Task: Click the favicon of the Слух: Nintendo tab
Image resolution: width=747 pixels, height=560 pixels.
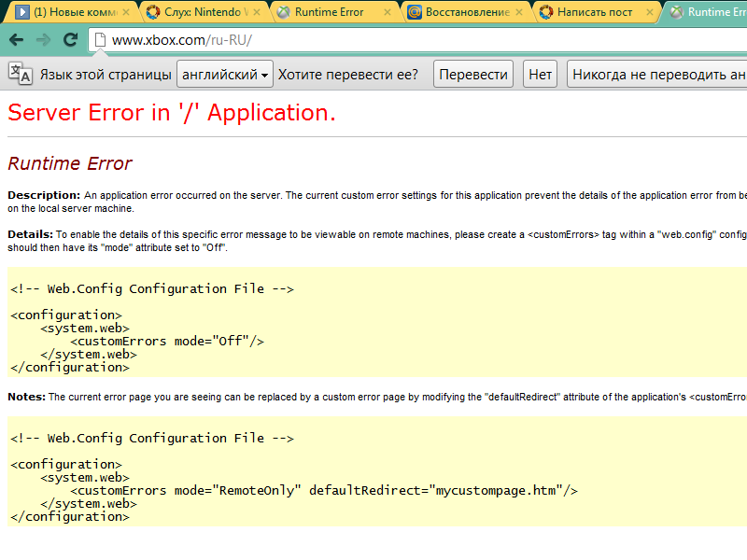Action: (x=153, y=12)
